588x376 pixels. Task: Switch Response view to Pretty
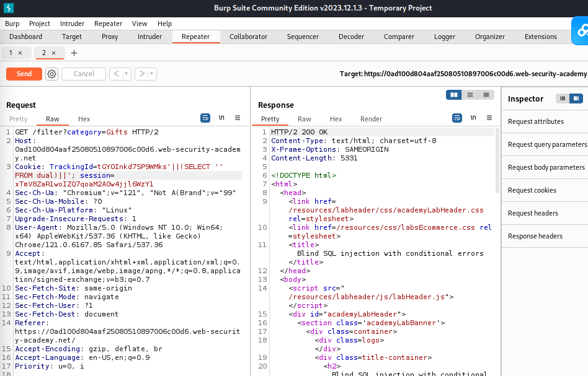tap(270, 119)
